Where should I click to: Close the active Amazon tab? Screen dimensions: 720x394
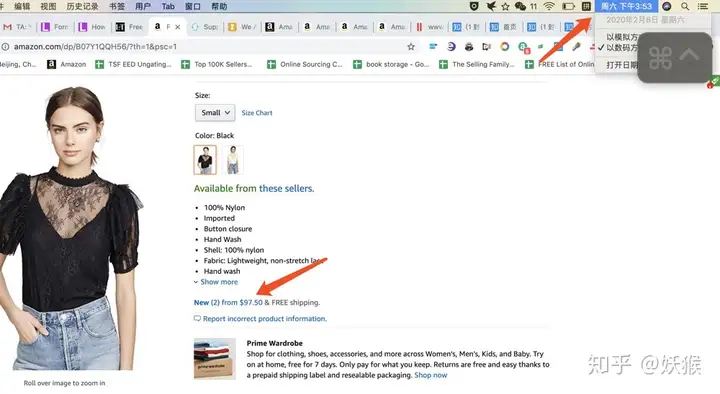[178, 27]
